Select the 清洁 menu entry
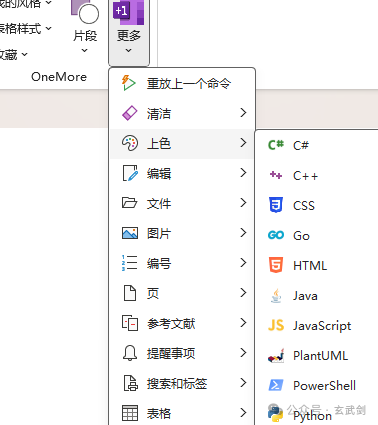Screen dimensions: 378x425 tap(182, 113)
